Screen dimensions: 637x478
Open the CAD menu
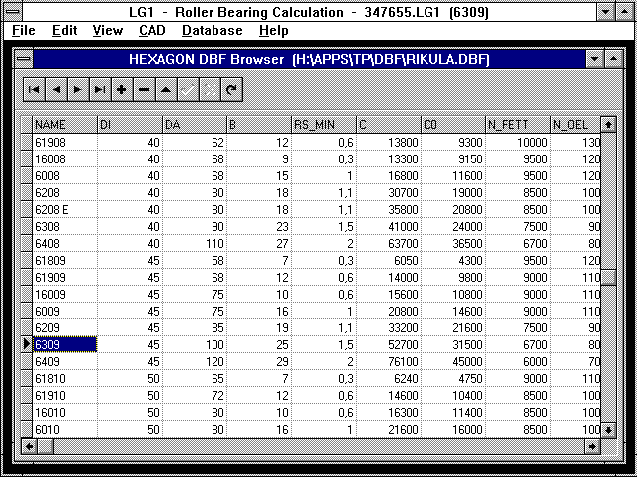tap(152, 31)
